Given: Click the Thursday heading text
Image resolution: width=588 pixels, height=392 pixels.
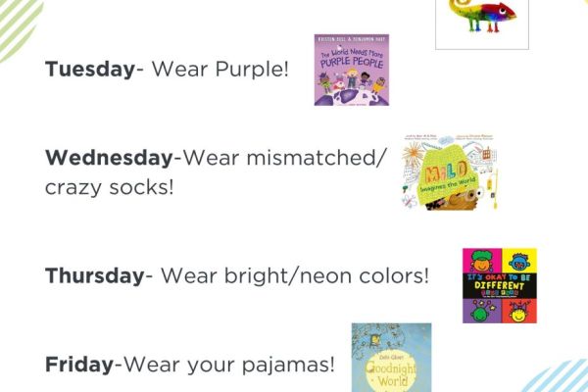Looking at the screenshot, I should [x=94, y=275].
